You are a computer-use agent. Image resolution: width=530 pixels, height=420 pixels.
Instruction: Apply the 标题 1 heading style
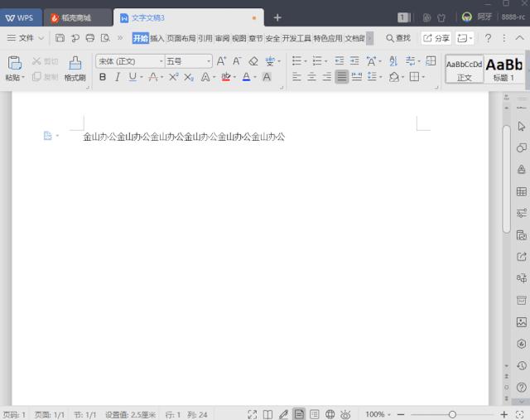[x=504, y=70]
